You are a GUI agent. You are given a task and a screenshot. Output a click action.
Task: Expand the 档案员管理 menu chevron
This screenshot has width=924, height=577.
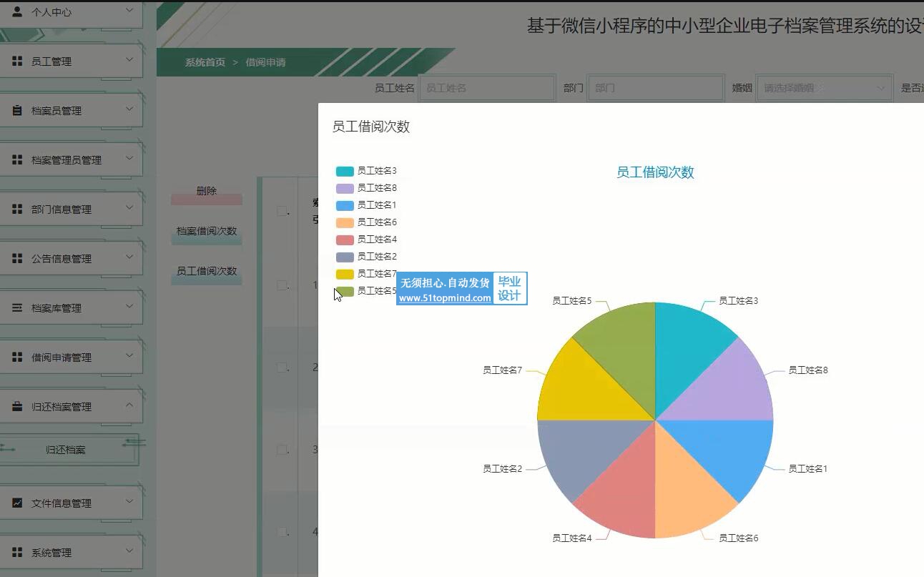(129, 109)
